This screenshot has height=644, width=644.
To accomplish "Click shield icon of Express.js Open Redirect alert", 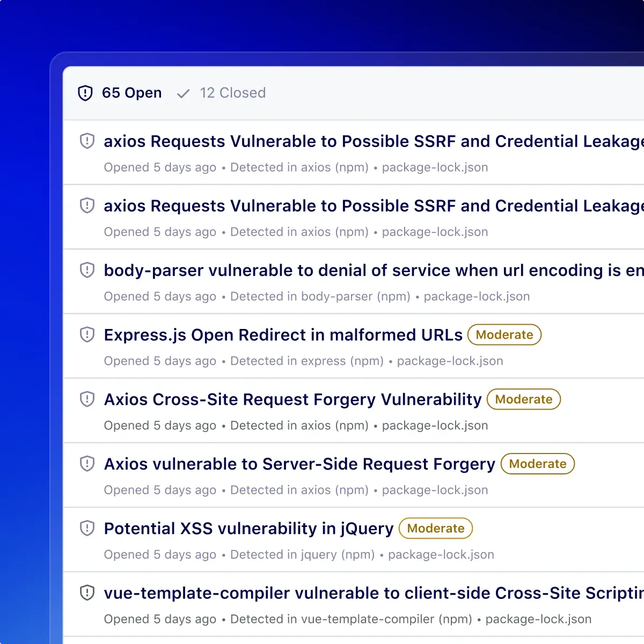I will click(x=87, y=334).
